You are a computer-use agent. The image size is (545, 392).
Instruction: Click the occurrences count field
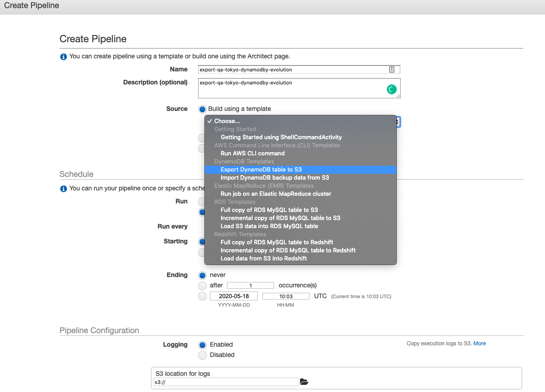250,286
